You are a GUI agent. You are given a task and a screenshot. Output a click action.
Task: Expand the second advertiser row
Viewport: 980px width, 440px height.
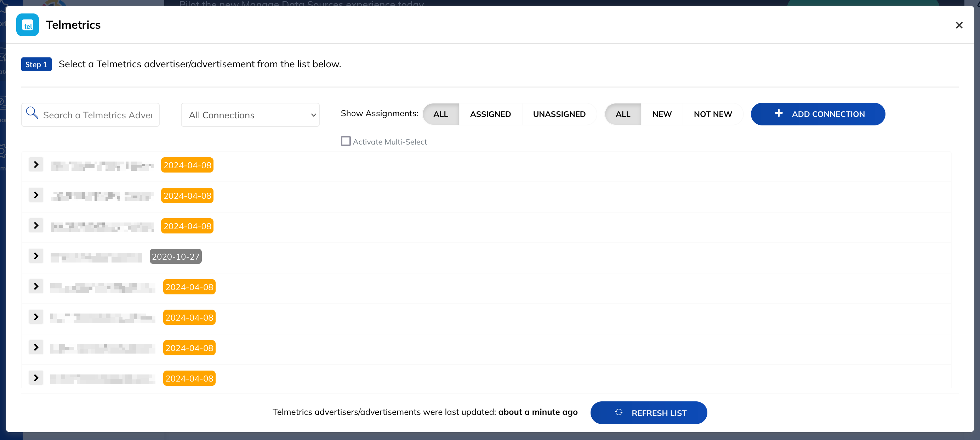[x=36, y=195]
